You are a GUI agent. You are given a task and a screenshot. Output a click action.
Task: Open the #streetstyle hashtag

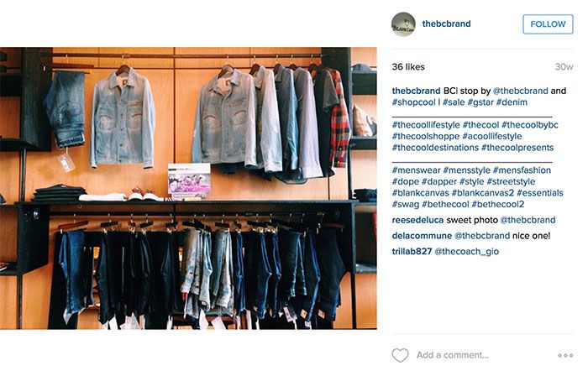[x=511, y=181]
